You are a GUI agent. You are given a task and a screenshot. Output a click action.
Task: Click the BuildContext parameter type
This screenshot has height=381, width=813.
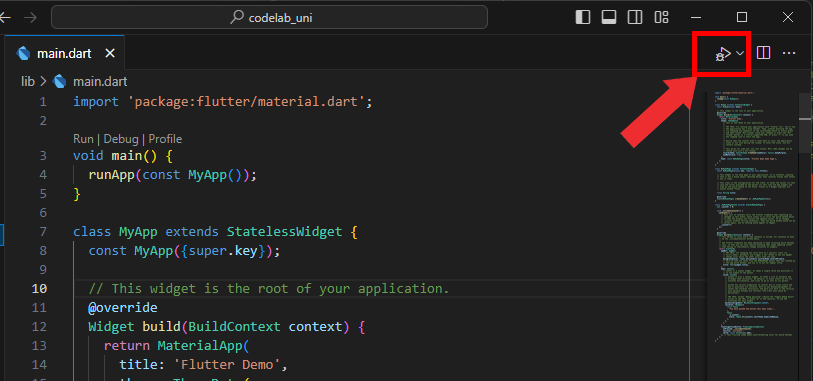234,327
